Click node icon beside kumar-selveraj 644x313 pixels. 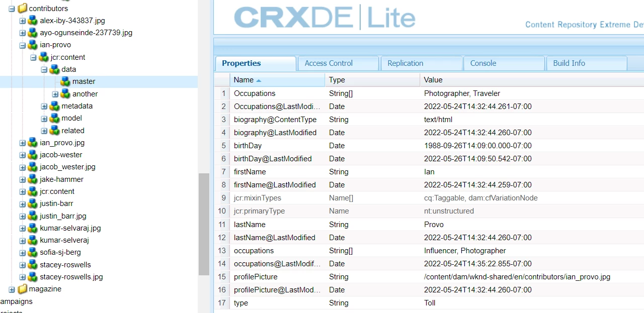coord(33,240)
